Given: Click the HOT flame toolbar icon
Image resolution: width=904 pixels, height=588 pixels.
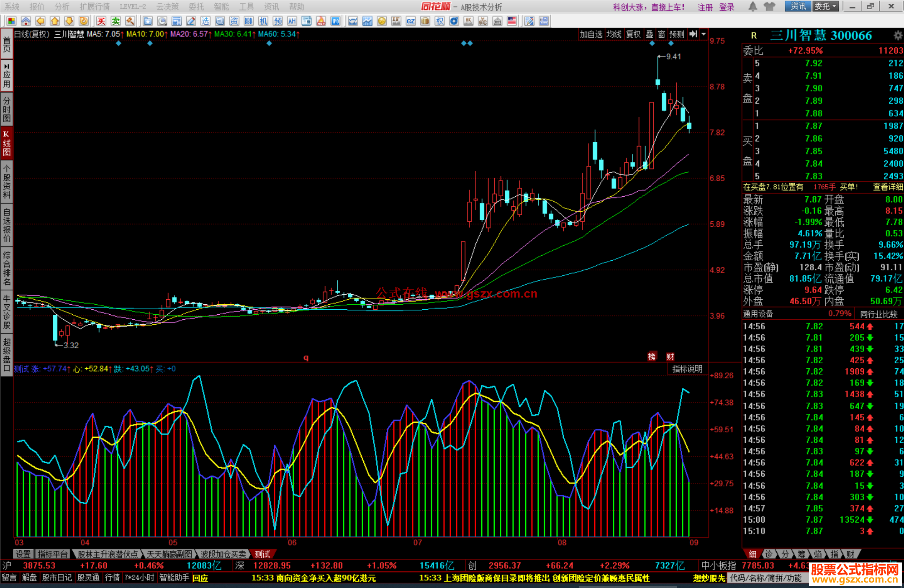Looking at the screenshot, I should (x=321, y=21).
